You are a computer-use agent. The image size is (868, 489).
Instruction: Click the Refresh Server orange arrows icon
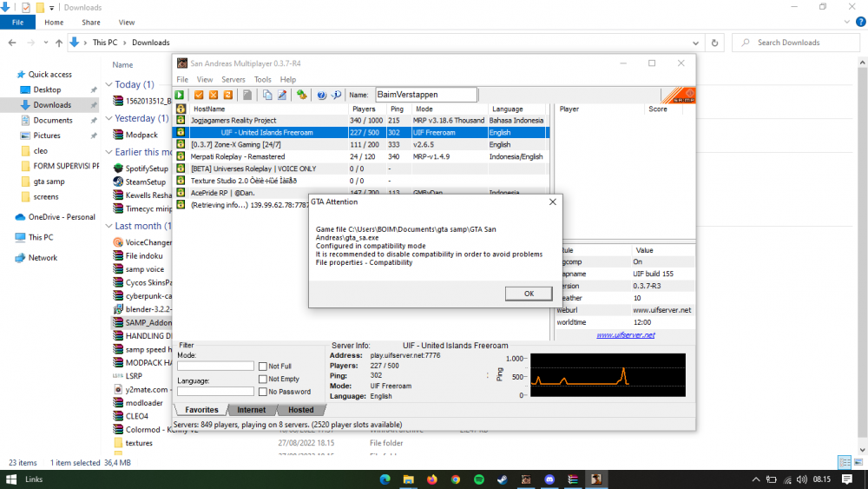click(227, 95)
